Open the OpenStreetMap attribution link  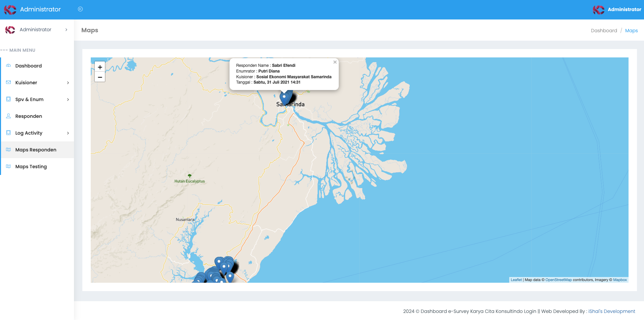[558, 280]
